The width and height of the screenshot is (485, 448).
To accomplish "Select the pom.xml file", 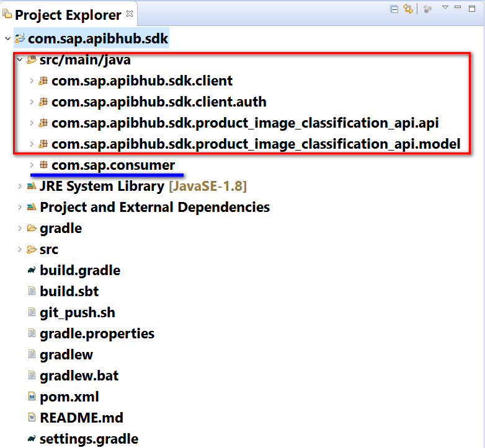I will pyautogui.click(x=69, y=397).
